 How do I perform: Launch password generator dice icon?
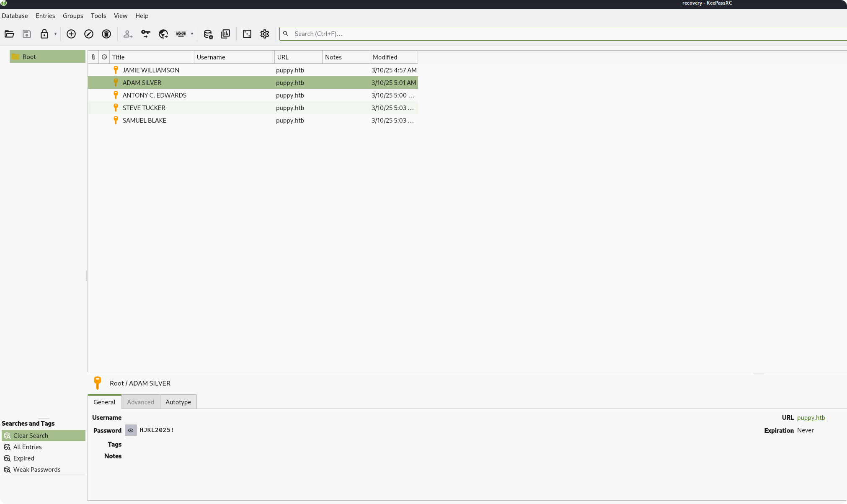point(247,34)
